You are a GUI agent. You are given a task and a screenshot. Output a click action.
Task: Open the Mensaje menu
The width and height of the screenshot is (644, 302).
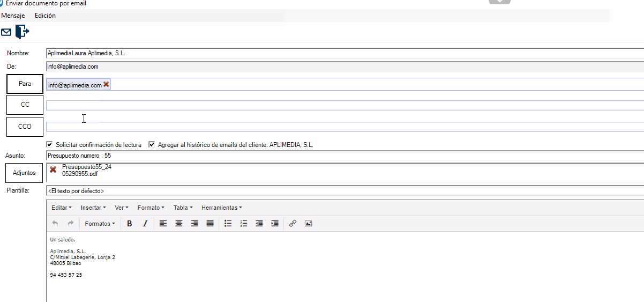(13, 16)
